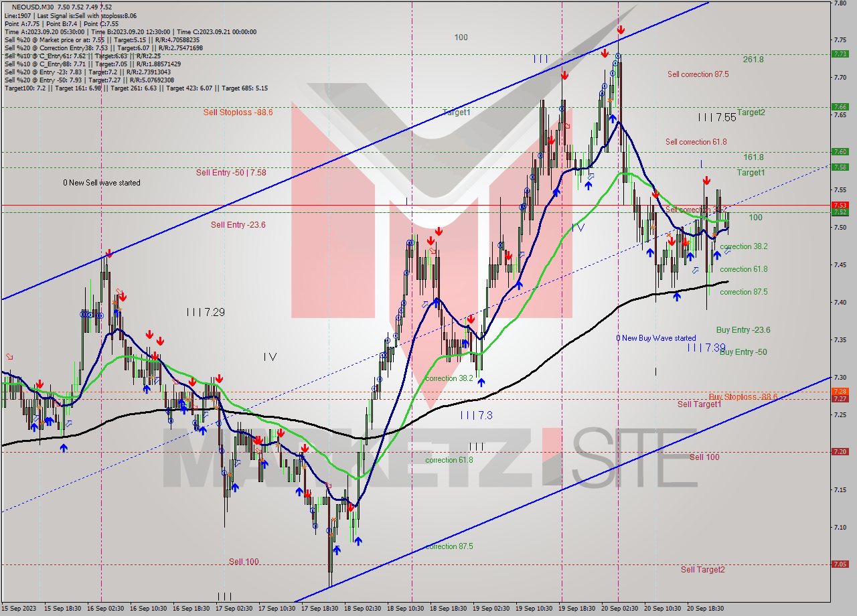Viewport: 857px width, 616px height.
Task: Select the 'I I I 7.3' wave label
Action: coord(476,415)
